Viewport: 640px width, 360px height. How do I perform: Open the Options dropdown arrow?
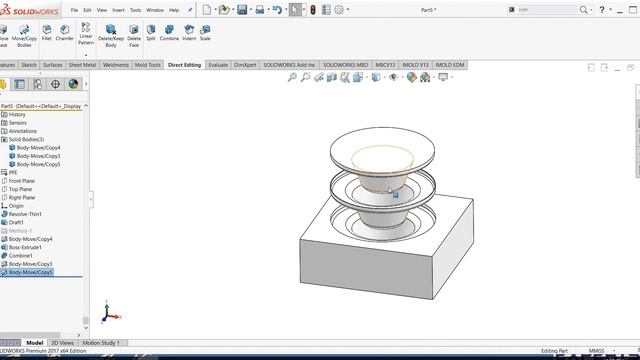pyautogui.click(x=348, y=10)
